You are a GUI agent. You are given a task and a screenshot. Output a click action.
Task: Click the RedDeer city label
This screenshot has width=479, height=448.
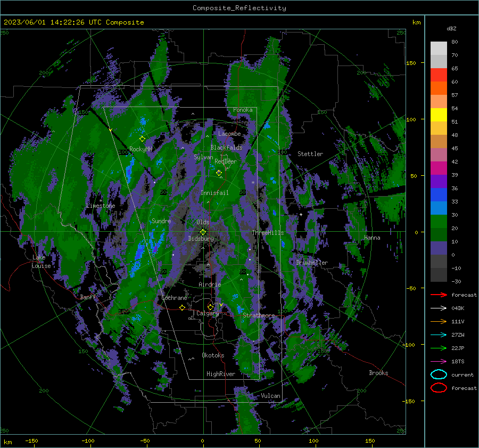click(226, 161)
